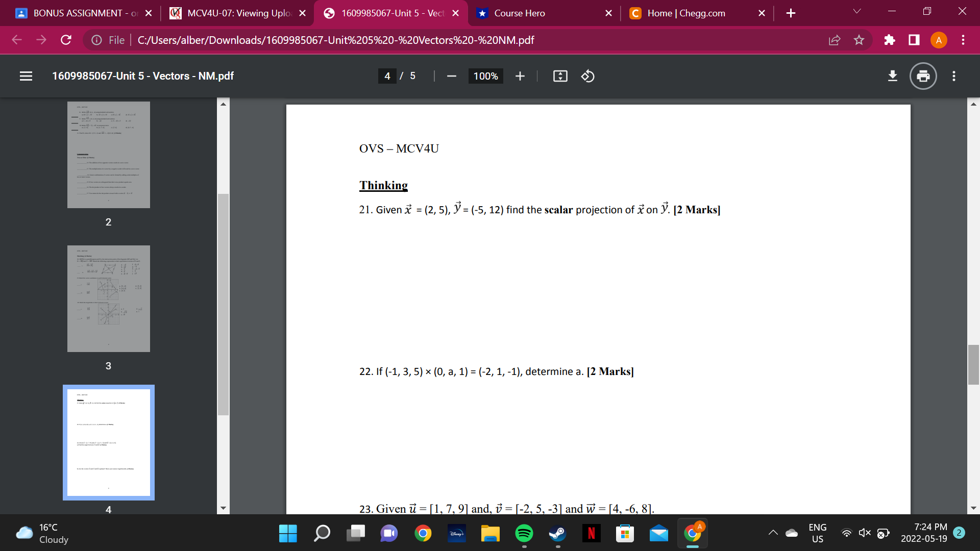This screenshot has width=980, height=551.
Task: Reload the current page
Action: click(66, 40)
